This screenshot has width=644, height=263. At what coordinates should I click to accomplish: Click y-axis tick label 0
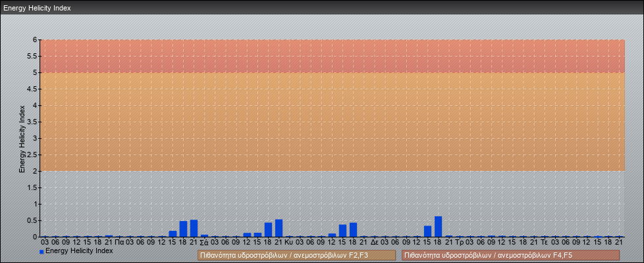click(x=36, y=237)
